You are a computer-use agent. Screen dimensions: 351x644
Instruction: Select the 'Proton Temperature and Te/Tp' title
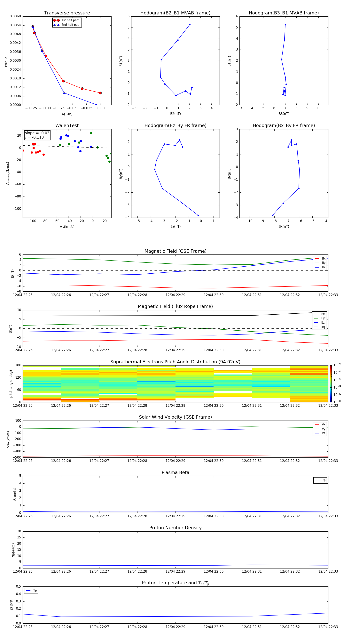(x=175, y=583)
